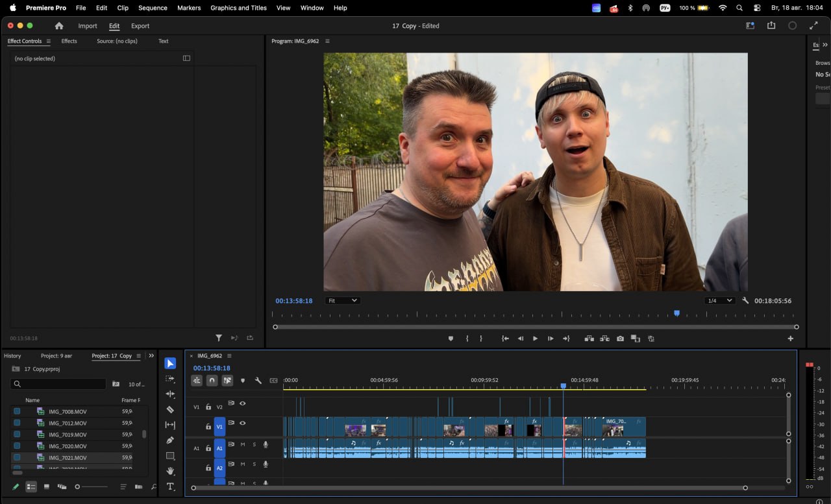
Task: Switch project panel to List view
Action: click(x=31, y=486)
